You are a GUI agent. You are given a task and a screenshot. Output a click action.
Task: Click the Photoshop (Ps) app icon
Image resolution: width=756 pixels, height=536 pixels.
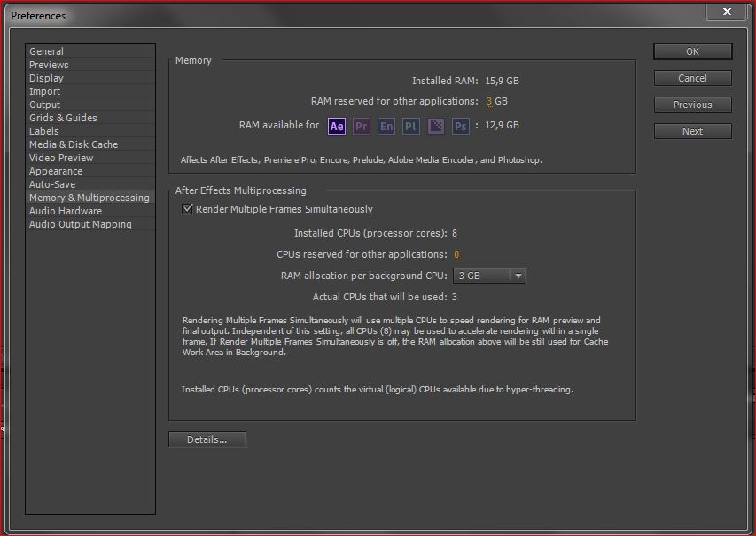coord(461,127)
